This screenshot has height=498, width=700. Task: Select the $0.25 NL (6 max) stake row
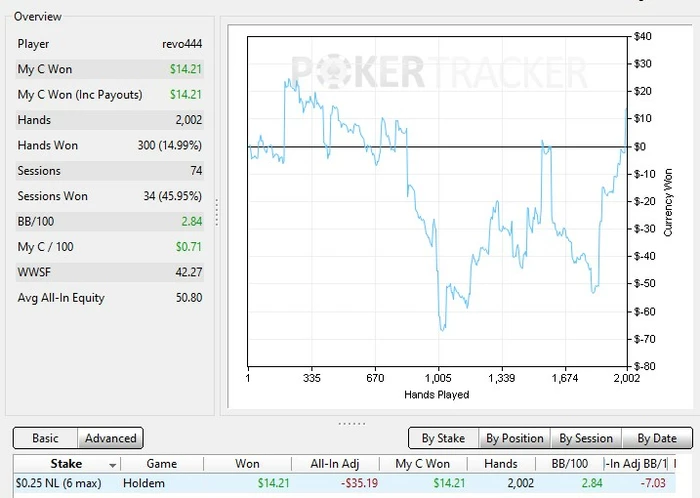(x=344, y=483)
